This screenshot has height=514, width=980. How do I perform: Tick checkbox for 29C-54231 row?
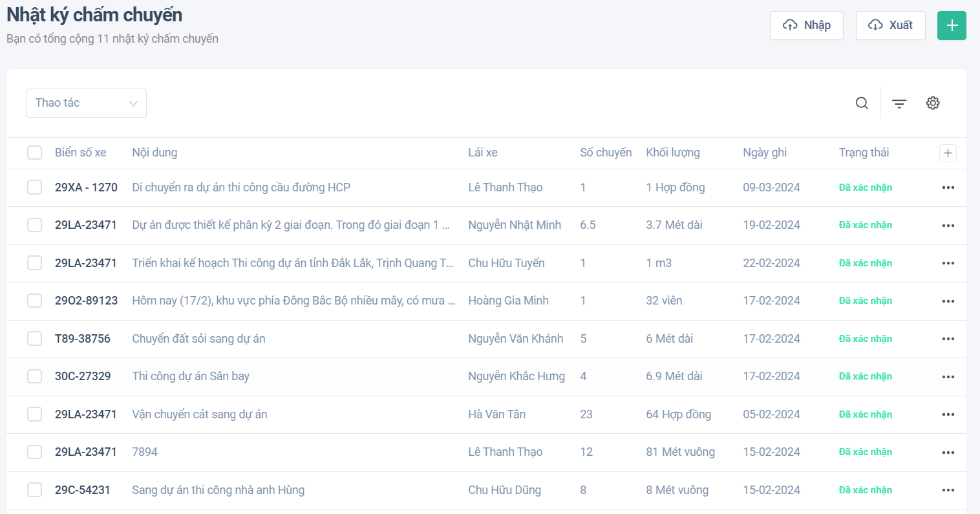tap(35, 491)
